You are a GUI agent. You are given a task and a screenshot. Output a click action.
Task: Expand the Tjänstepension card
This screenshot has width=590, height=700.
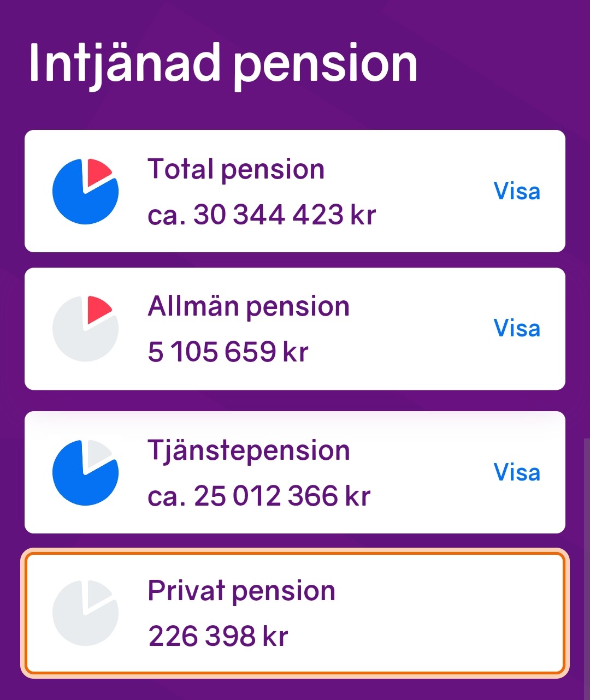pyautogui.click(x=295, y=472)
